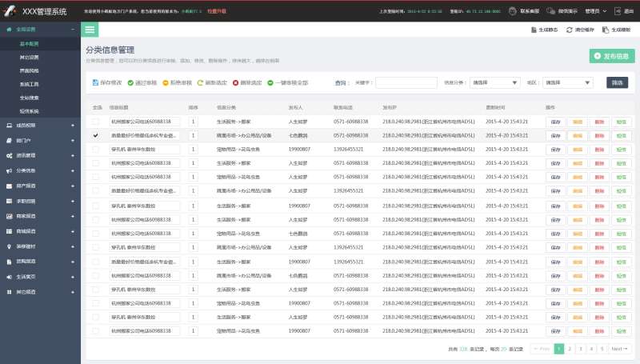Click the green 通过审核 approve icon
The image size is (640, 364).
pyautogui.click(x=130, y=82)
